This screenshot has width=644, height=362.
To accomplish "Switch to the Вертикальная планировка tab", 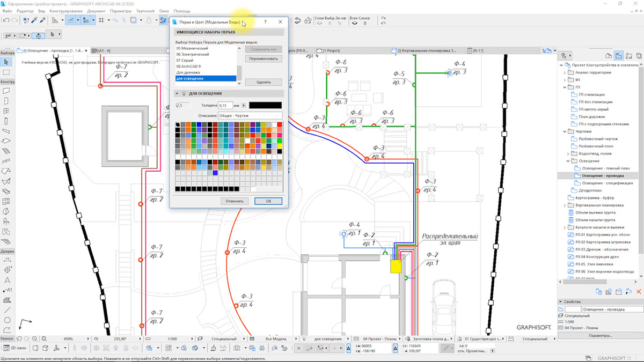I will tap(427, 50).
